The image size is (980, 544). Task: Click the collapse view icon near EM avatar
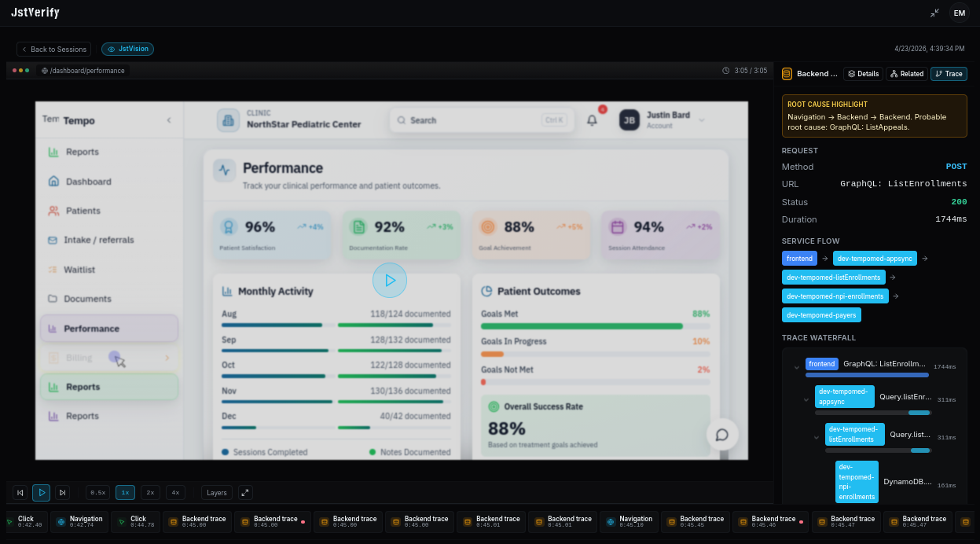coord(934,13)
